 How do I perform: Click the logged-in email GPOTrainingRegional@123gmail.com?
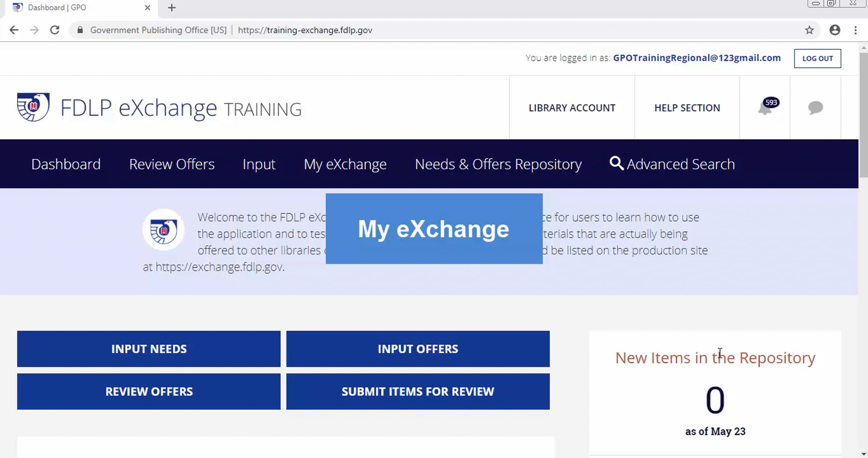[x=697, y=58]
